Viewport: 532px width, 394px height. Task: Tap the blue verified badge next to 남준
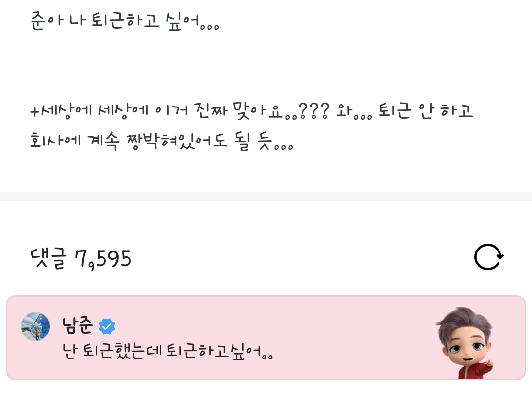[107, 326]
